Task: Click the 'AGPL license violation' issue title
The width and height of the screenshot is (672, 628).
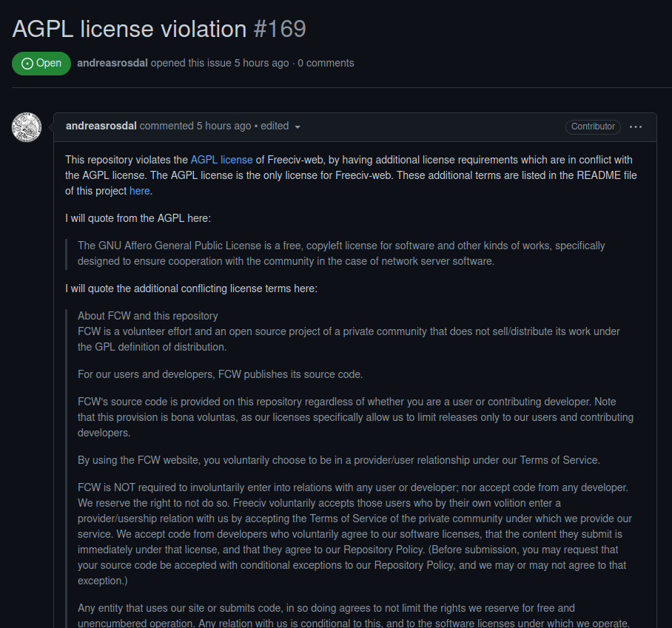Action: pyautogui.click(x=130, y=29)
